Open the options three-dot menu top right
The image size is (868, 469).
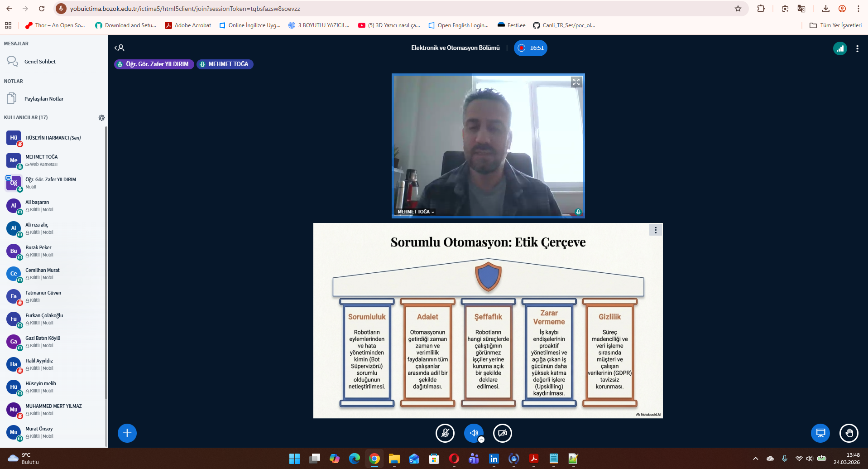coord(857,48)
